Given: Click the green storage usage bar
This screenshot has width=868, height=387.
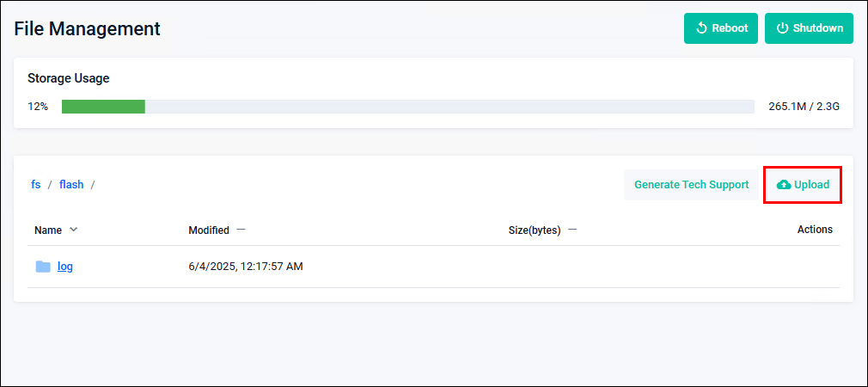Looking at the screenshot, I should (x=103, y=107).
